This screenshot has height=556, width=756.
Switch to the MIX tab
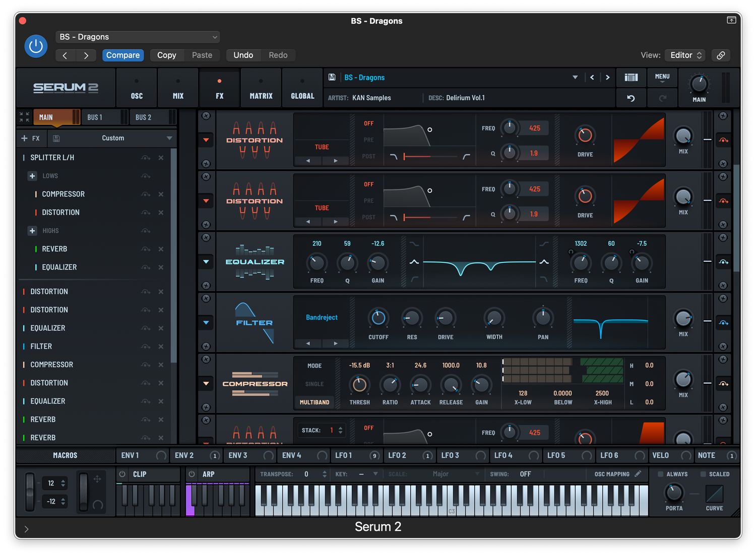pyautogui.click(x=178, y=89)
